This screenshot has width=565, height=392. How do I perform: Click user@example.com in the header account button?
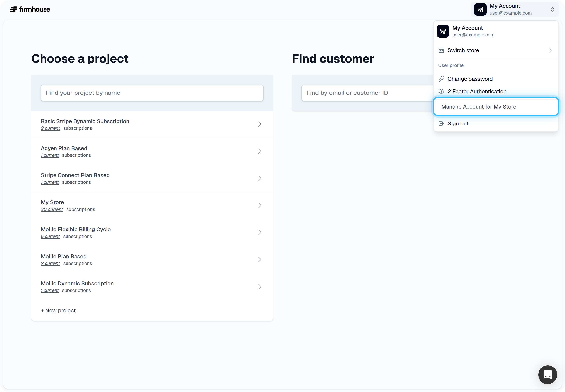click(x=510, y=13)
